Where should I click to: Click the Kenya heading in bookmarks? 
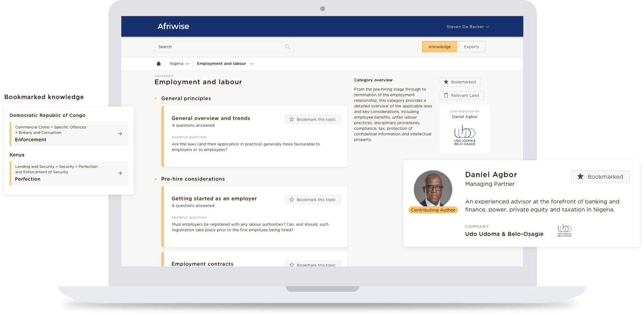(17, 155)
